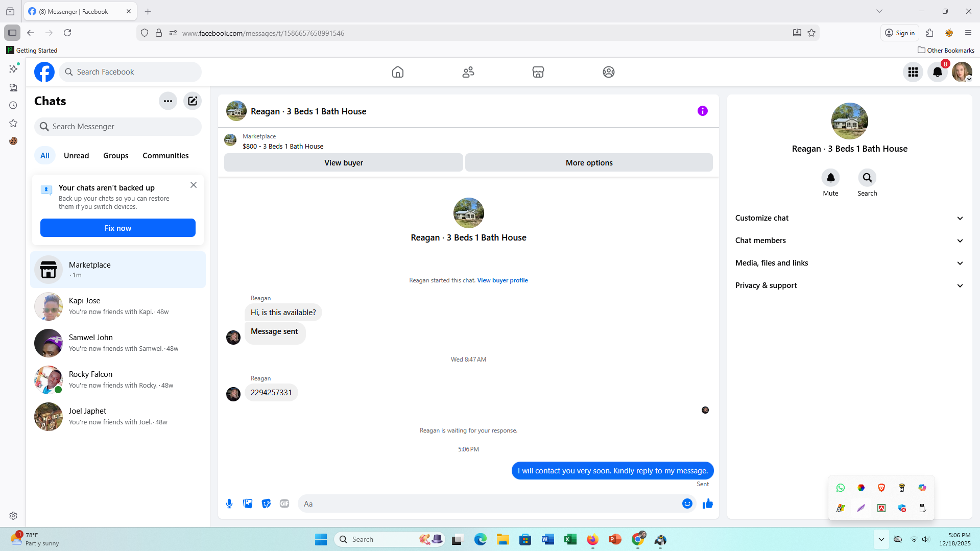Open chat options three-dot menu
Screen dimensions: 980x551
(168, 101)
